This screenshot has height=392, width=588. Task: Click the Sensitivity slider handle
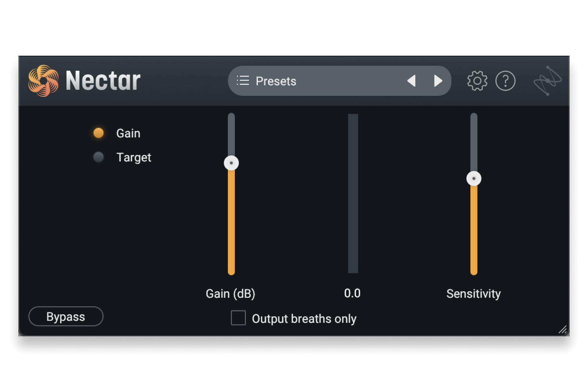[474, 179]
